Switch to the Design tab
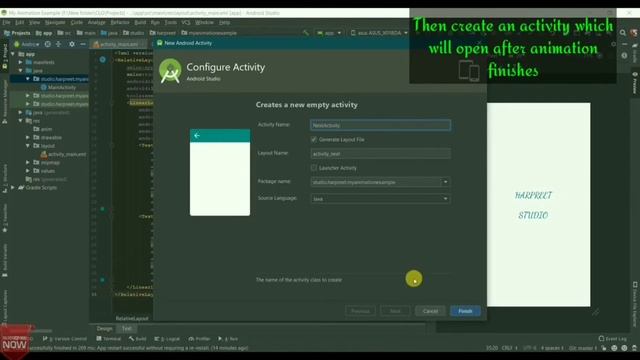Viewport: 640px width, 360px height. [x=104, y=329]
